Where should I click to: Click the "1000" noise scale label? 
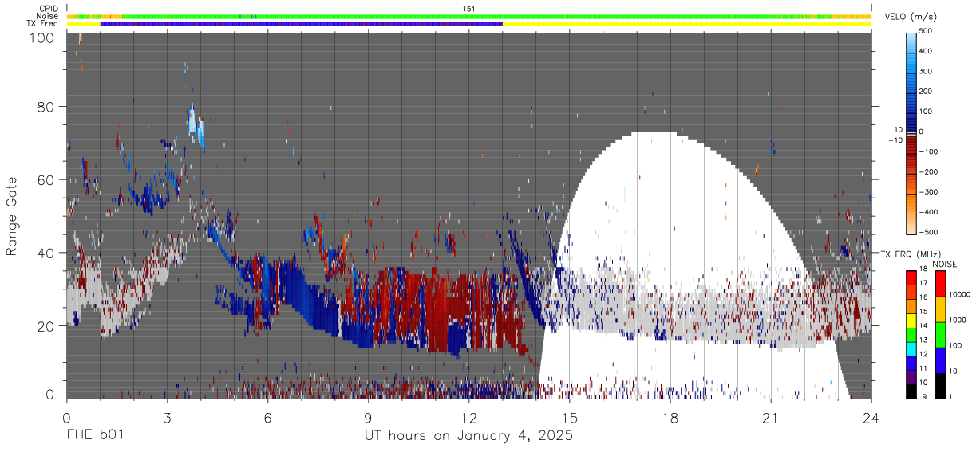click(x=958, y=320)
